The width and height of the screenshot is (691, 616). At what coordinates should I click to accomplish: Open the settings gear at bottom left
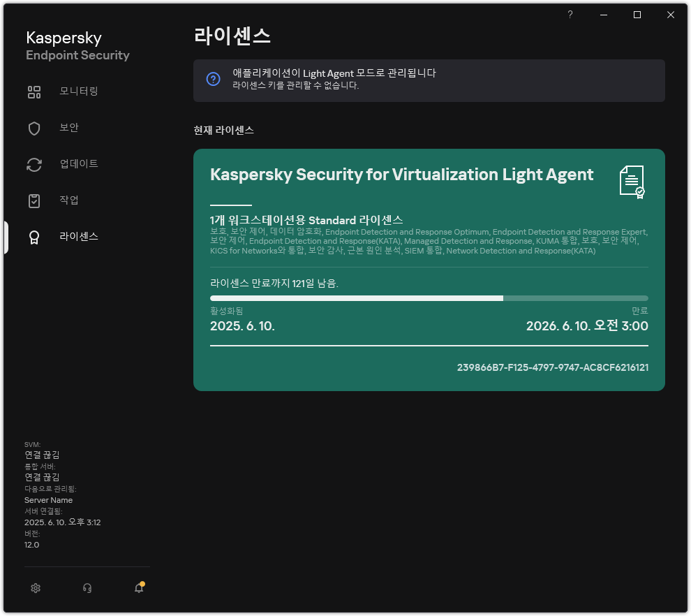[x=36, y=588]
